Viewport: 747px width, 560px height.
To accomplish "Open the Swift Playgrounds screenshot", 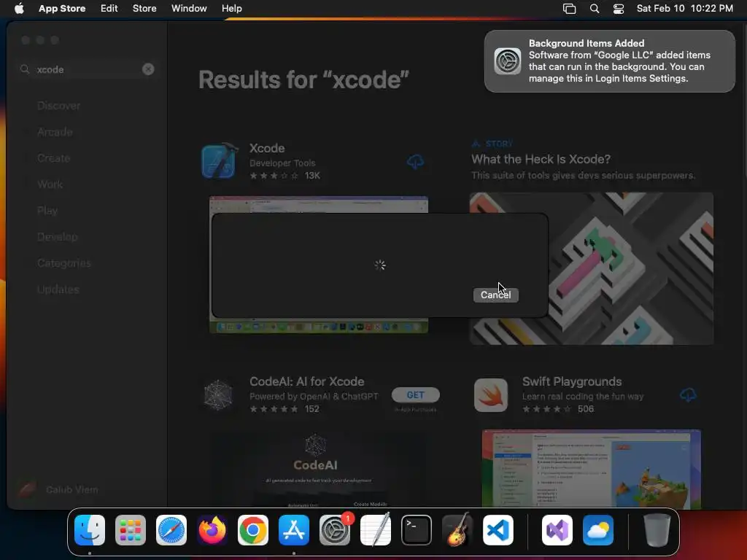I will point(591,469).
